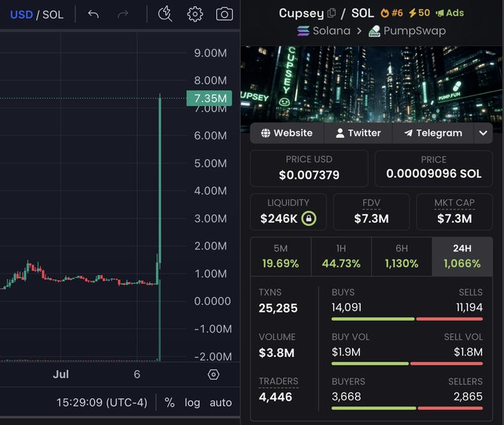Select the 5M timeframe tab

[281, 256]
